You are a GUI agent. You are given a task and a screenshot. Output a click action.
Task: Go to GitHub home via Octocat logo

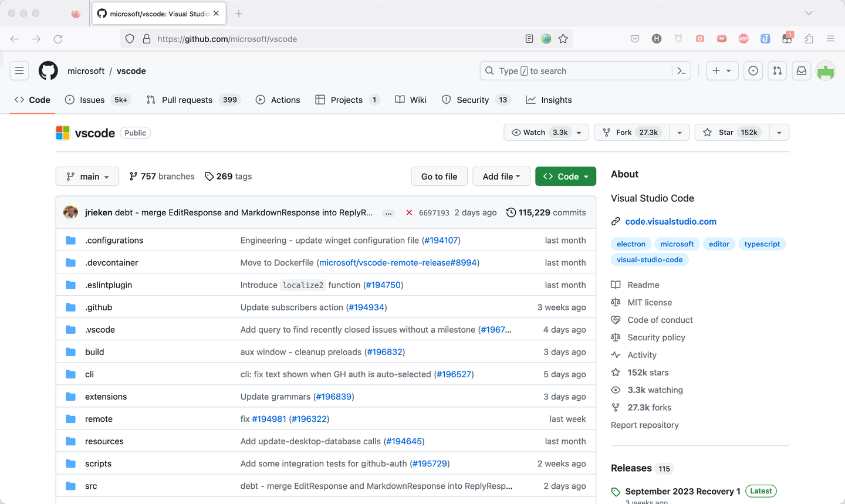pos(48,71)
